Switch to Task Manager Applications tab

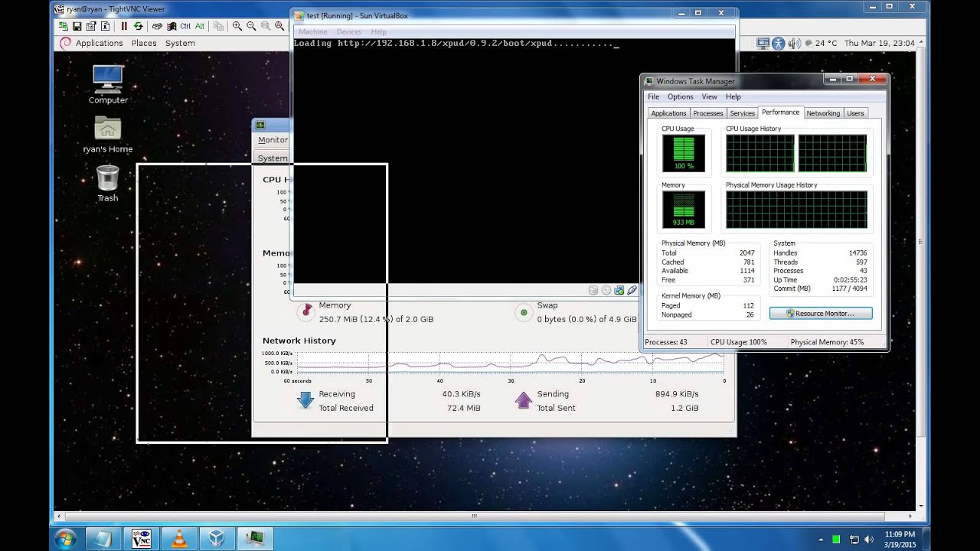(x=668, y=113)
